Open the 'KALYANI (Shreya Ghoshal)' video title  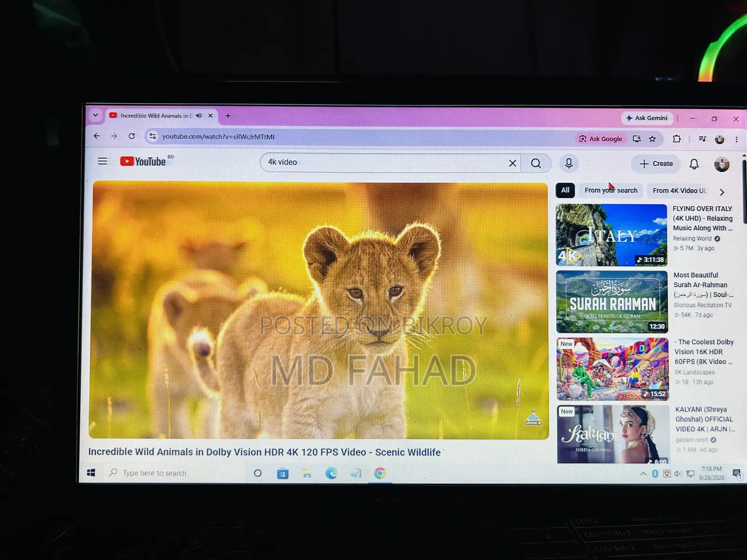[705, 419]
